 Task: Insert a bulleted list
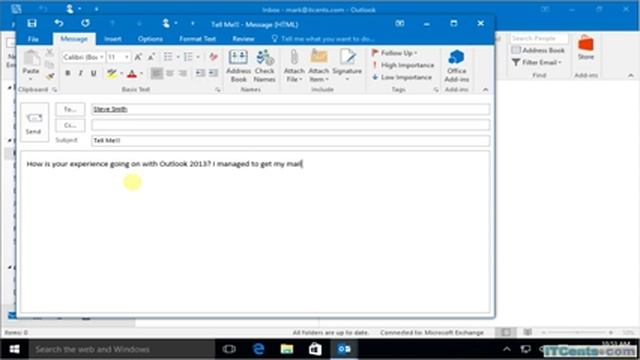tap(168, 57)
